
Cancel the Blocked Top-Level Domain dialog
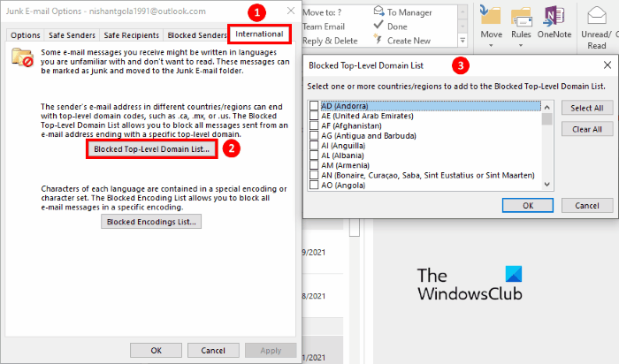pos(587,206)
